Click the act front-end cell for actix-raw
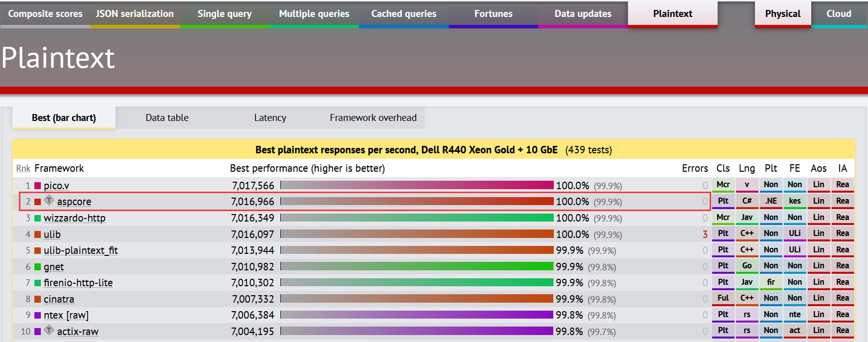 (x=795, y=331)
